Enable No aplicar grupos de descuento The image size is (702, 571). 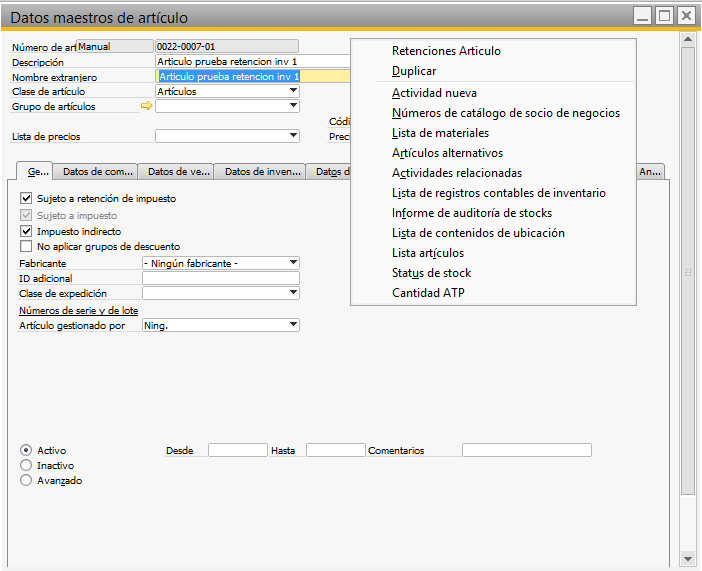pos(26,246)
